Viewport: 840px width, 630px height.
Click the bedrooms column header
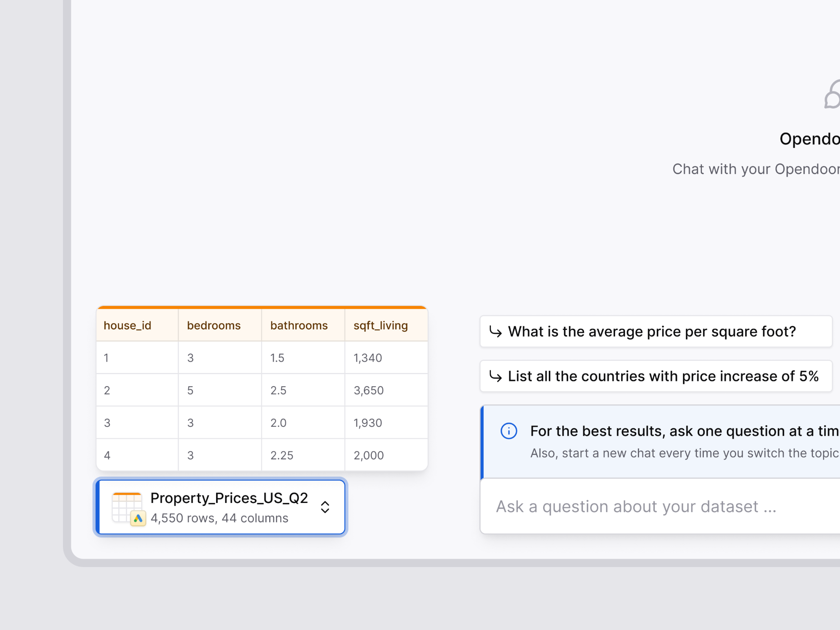[x=214, y=325]
